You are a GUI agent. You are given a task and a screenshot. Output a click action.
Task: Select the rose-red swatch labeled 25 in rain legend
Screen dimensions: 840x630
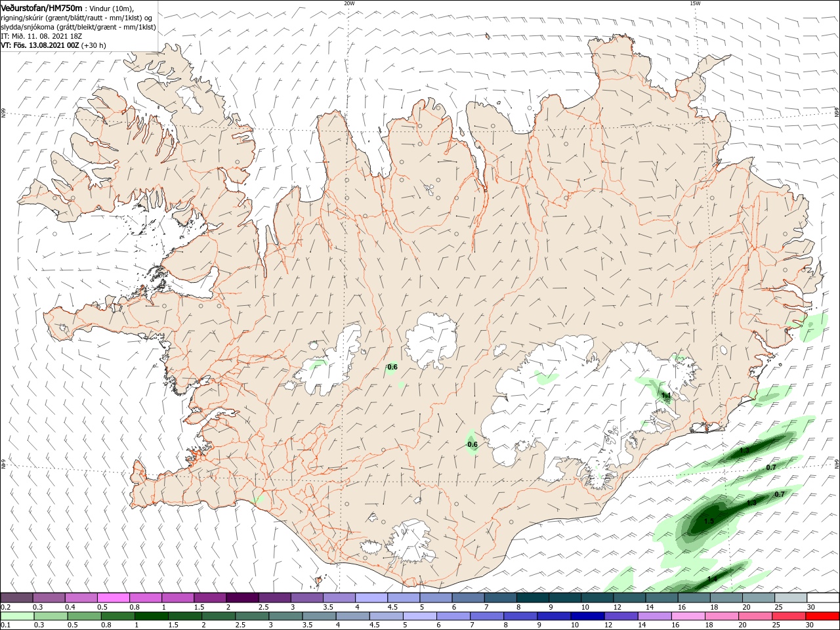coord(790,616)
